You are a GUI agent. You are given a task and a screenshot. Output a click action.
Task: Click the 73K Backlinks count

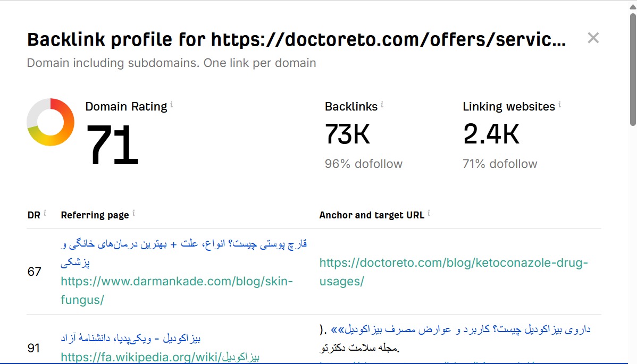pyautogui.click(x=348, y=134)
